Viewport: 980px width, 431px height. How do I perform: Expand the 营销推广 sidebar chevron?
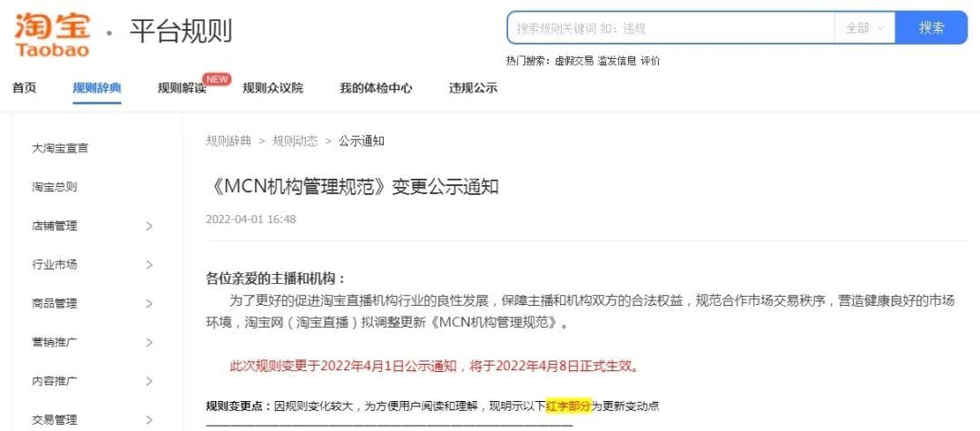coord(149,342)
